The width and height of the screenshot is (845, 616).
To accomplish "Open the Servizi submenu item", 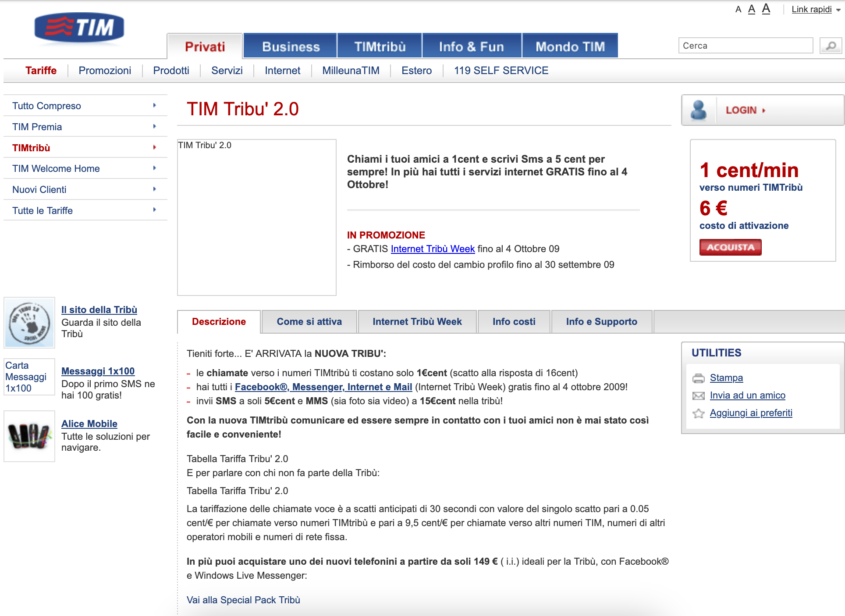I will (x=227, y=71).
